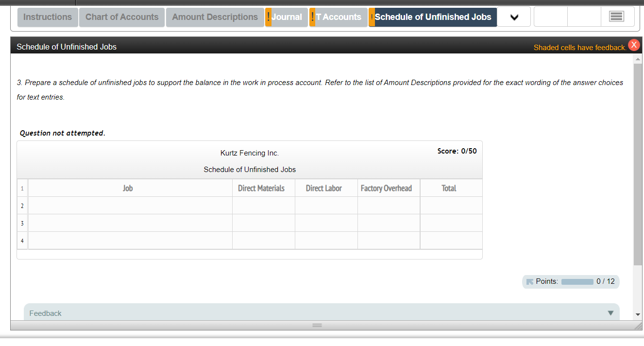The width and height of the screenshot is (644, 346).
Task: Click the stacked-lines layout icon
Action: coord(617,17)
